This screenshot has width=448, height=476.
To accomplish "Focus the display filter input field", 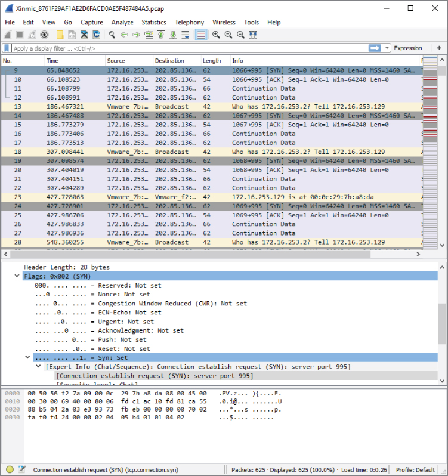I will click(x=190, y=48).
